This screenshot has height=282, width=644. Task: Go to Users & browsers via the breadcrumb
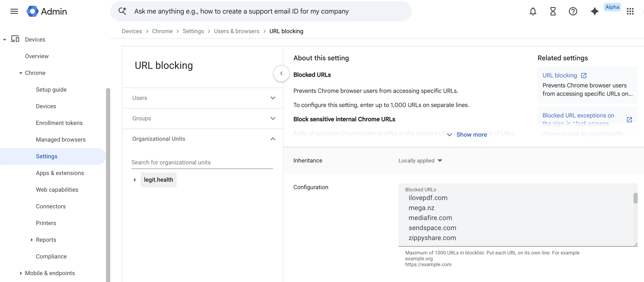tap(236, 31)
